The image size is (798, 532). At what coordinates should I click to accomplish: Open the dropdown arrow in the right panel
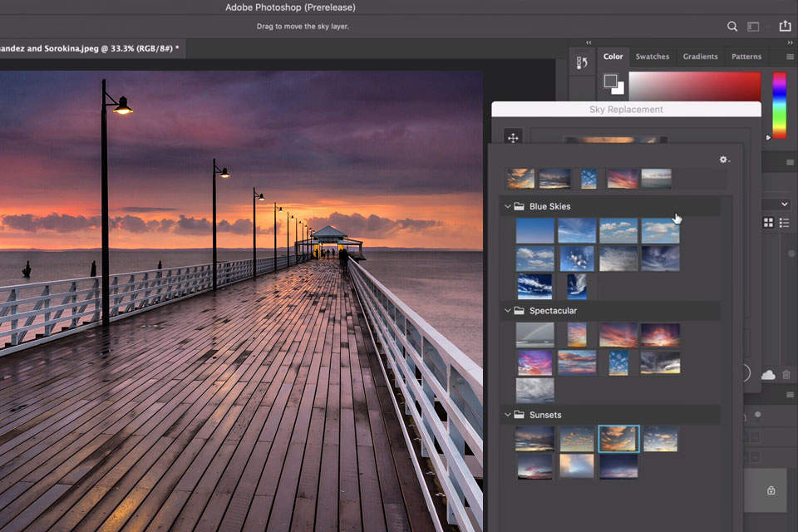click(784, 204)
